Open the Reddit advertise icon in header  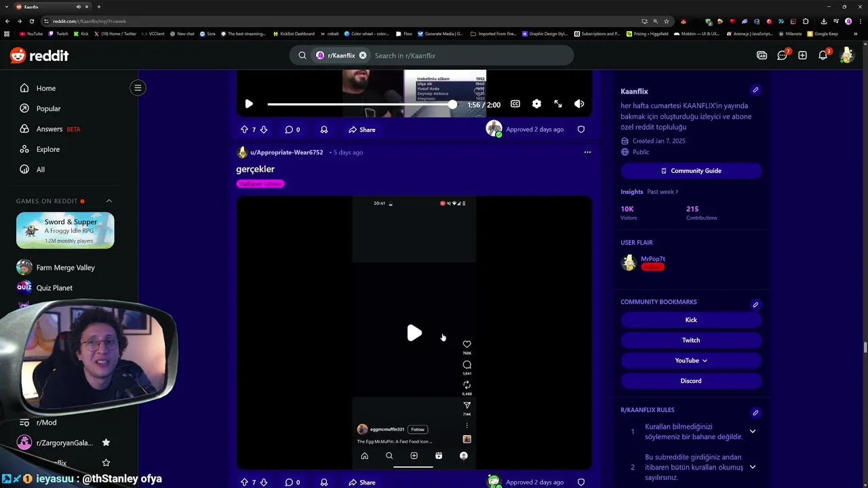click(x=762, y=56)
